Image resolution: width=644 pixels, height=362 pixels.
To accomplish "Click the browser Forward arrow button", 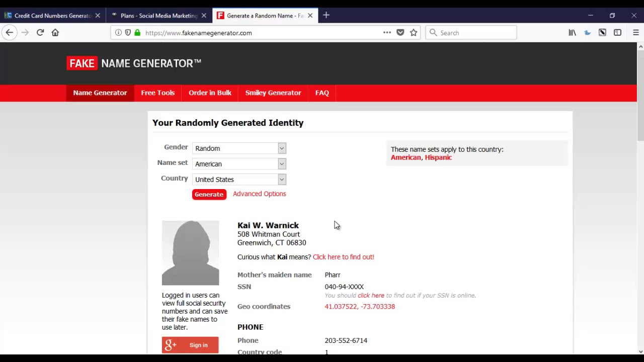I will (25, 33).
